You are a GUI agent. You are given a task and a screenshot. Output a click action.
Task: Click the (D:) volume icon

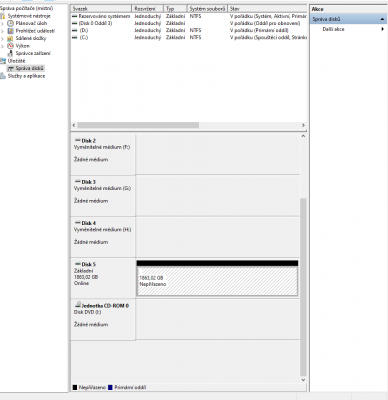(x=75, y=30)
